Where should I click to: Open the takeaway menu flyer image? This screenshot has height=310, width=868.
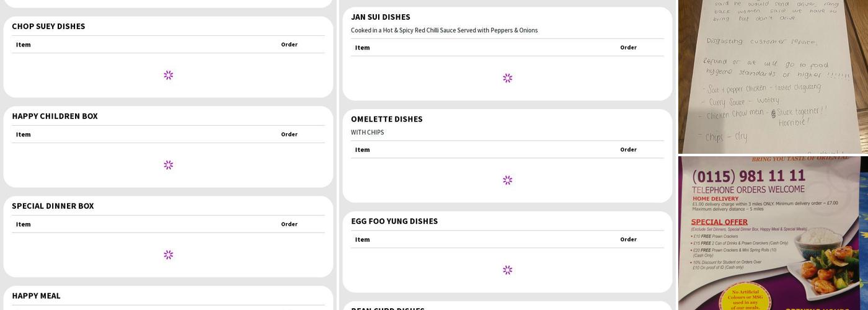pyautogui.click(x=773, y=233)
